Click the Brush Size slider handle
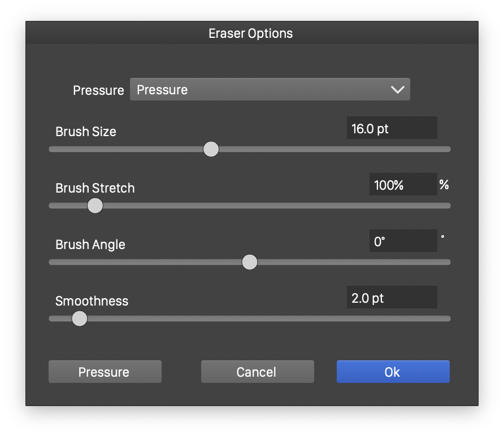Image resolution: width=504 pixels, height=436 pixels. point(211,149)
